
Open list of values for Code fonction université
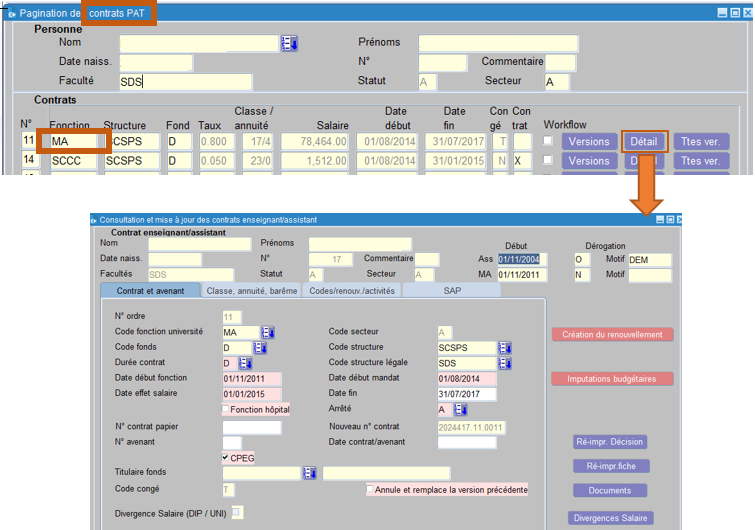pyautogui.click(x=267, y=332)
